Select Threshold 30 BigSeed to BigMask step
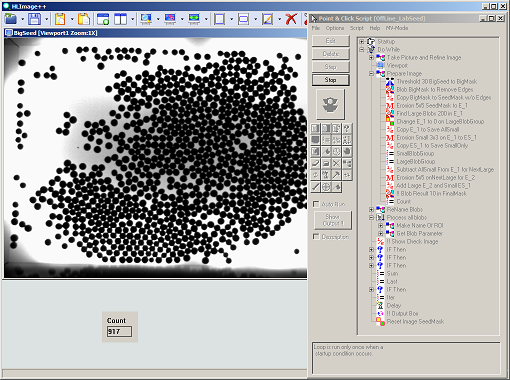This screenshot has width=510, height=380. 436,82
